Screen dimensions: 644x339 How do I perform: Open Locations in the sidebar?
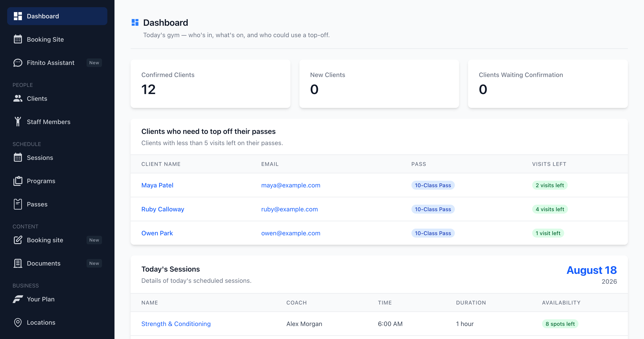(x=57, y=322)
